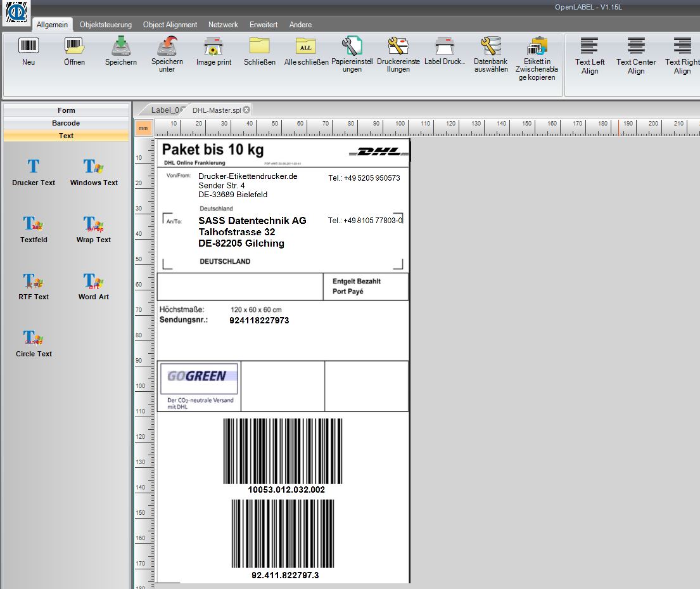Screen dimensions: 700x589
Task: Select the DHL logo on label
Action: click(x=379, y=152)
